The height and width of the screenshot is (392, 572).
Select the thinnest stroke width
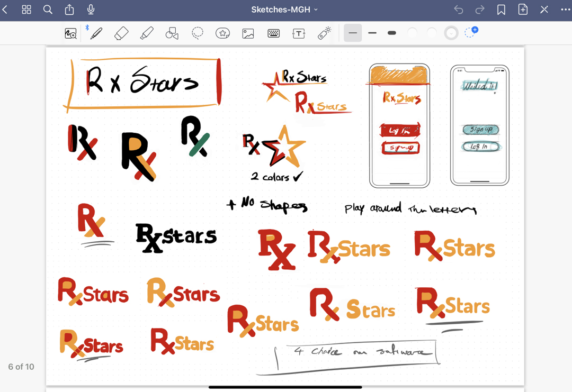353,33
